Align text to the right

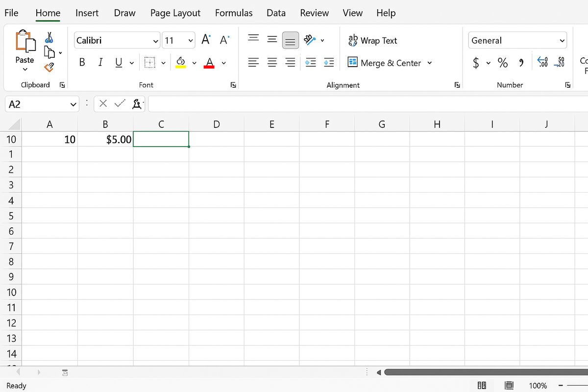291,62
